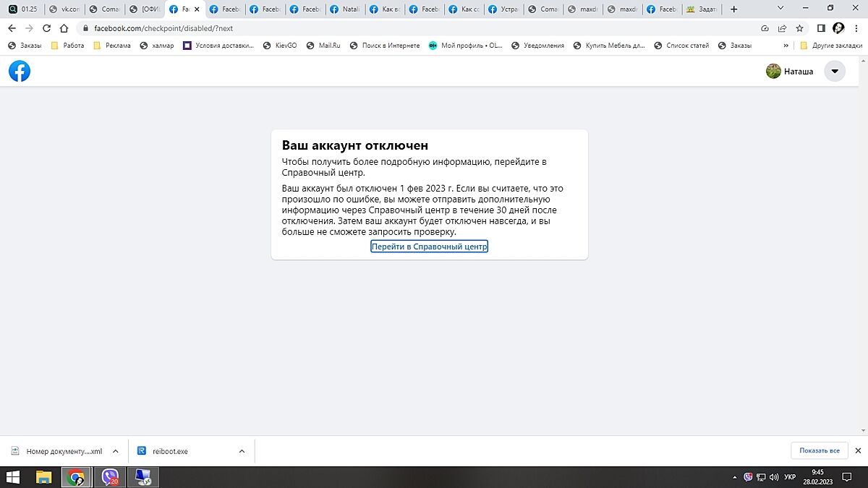The image size is (868, 488).
Task: Open the Facebook account dropdown arrow
Action: (x=835, y=71)
